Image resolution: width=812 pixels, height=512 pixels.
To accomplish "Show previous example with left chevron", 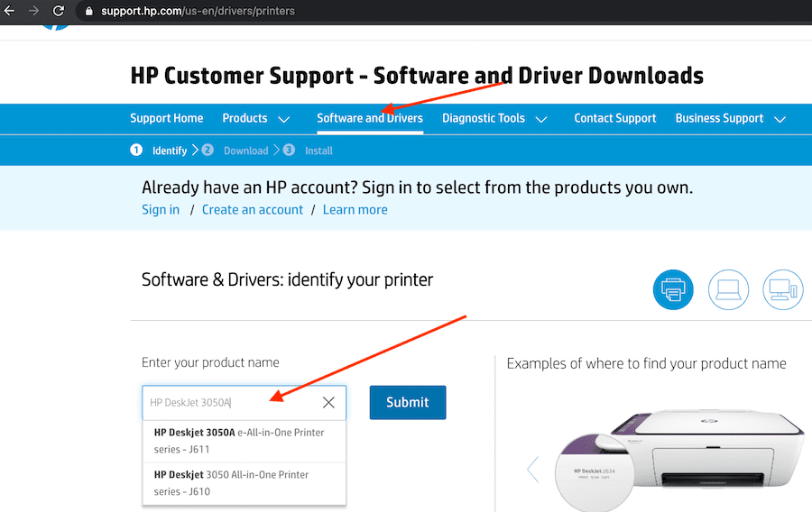I will point(533,469).
